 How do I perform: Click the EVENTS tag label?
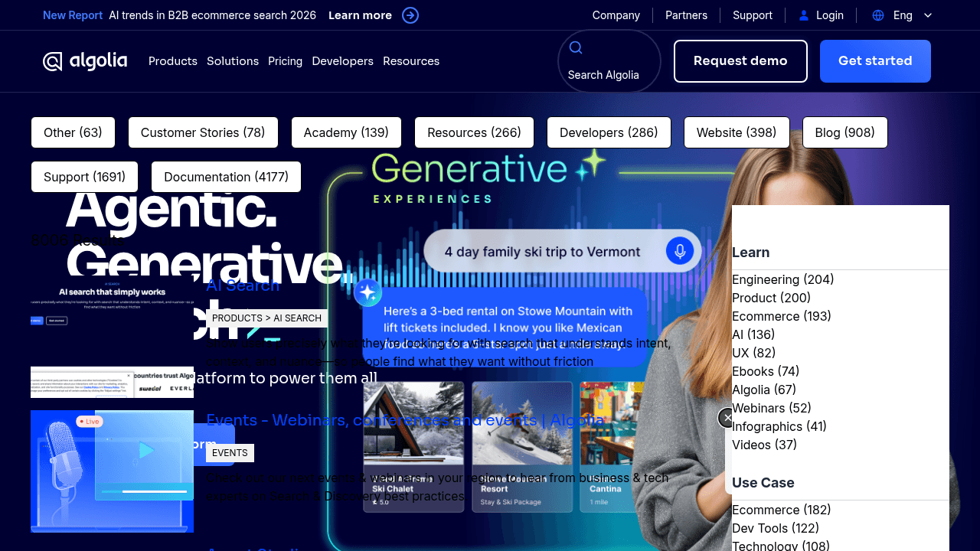[230, 453]
